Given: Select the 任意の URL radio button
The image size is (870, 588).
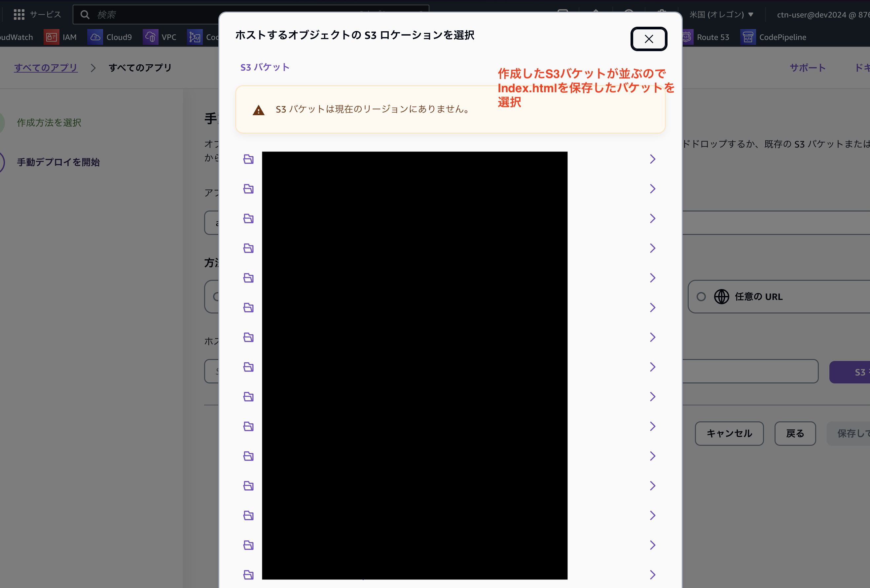Looking at the screenshot, I should pos(701,297).
